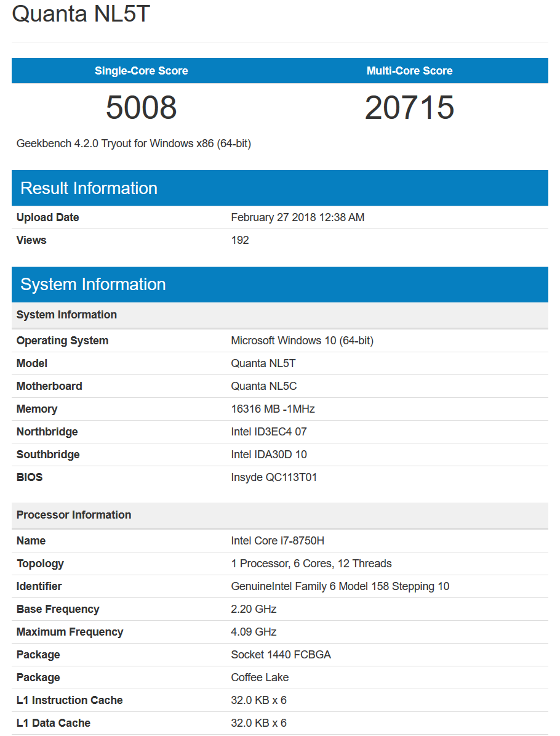Click the Southbridge label
560x736 pixels.
click(x=48, y=455)
